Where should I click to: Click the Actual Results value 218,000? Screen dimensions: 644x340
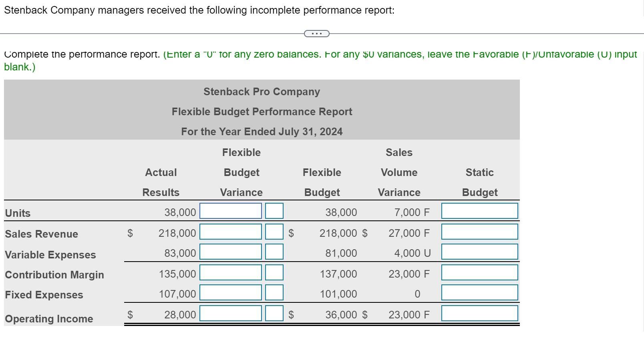(x=177, y=233)
